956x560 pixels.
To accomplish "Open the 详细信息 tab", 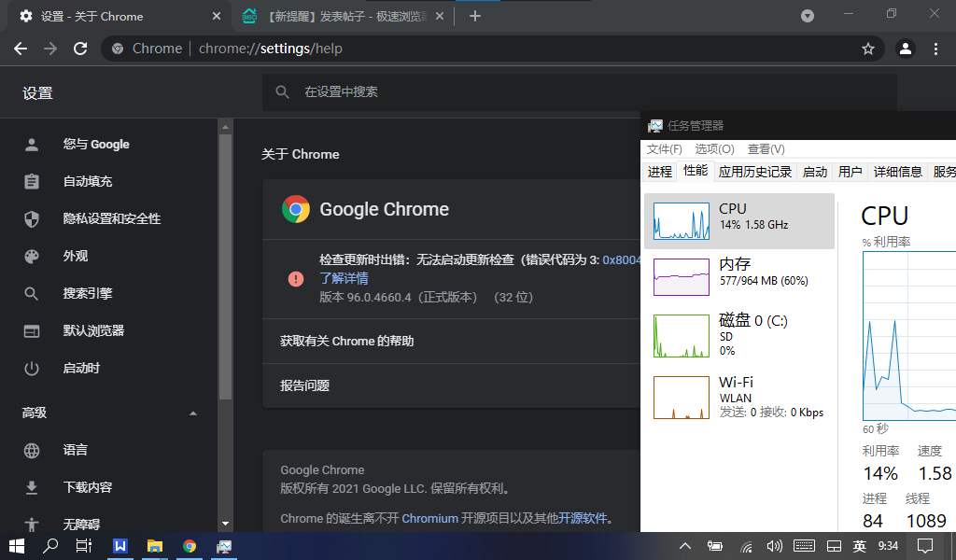I will click(897, 172).
